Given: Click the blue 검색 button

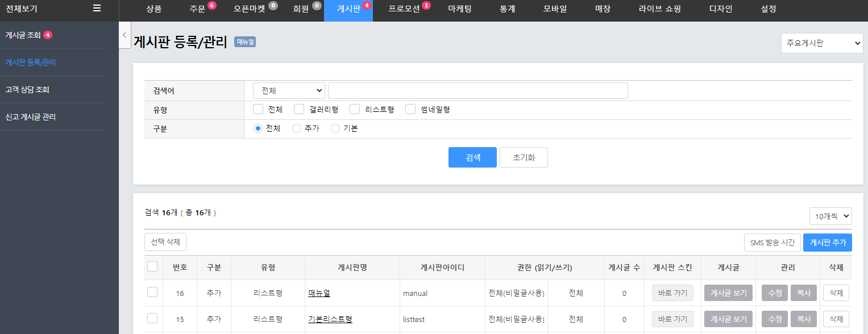Looking at the screenshot, I should pyautogui.click(x=472, y=157).
